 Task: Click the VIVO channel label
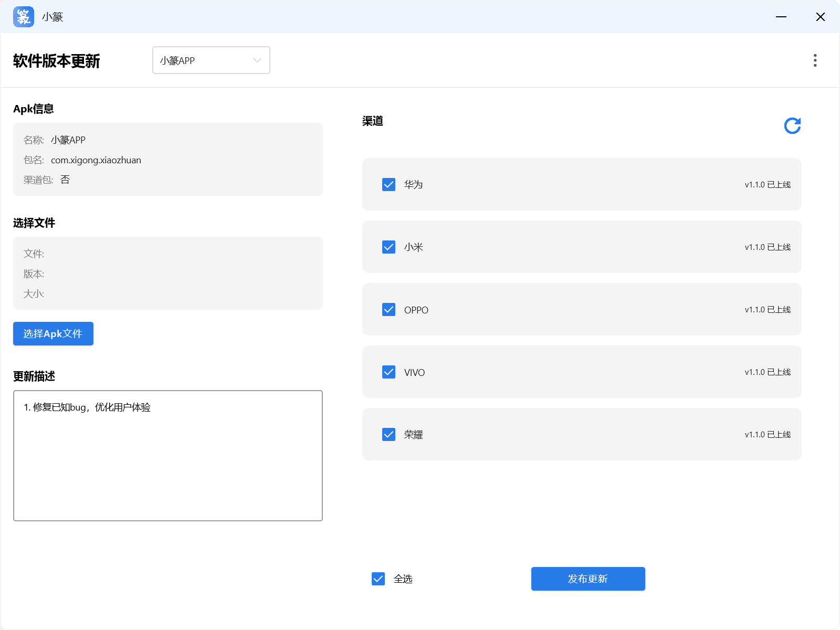[415, 373]
